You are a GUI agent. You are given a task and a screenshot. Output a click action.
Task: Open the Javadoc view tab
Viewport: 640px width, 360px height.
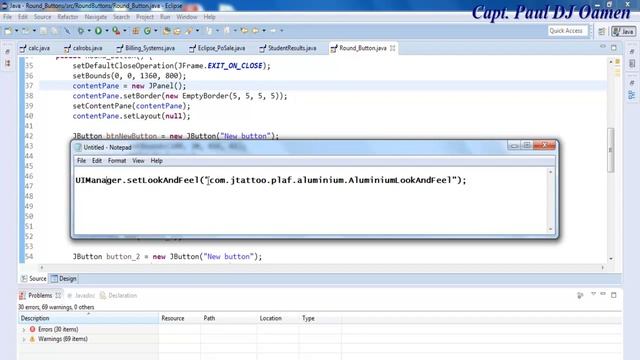[x=81, y=296]
